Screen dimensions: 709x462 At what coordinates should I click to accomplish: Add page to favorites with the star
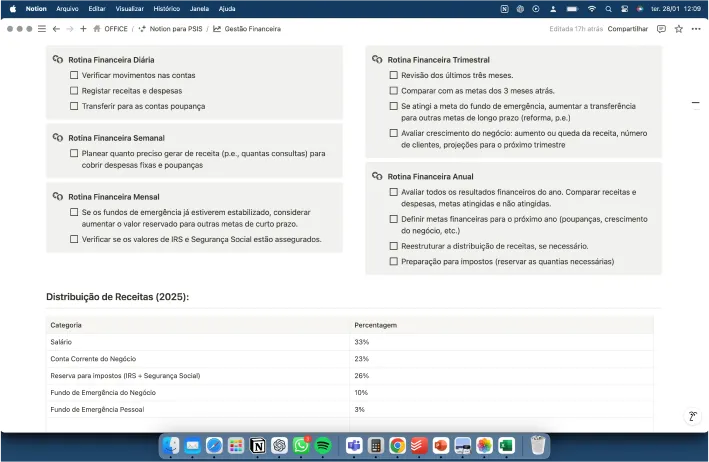(x=679, y=29)
